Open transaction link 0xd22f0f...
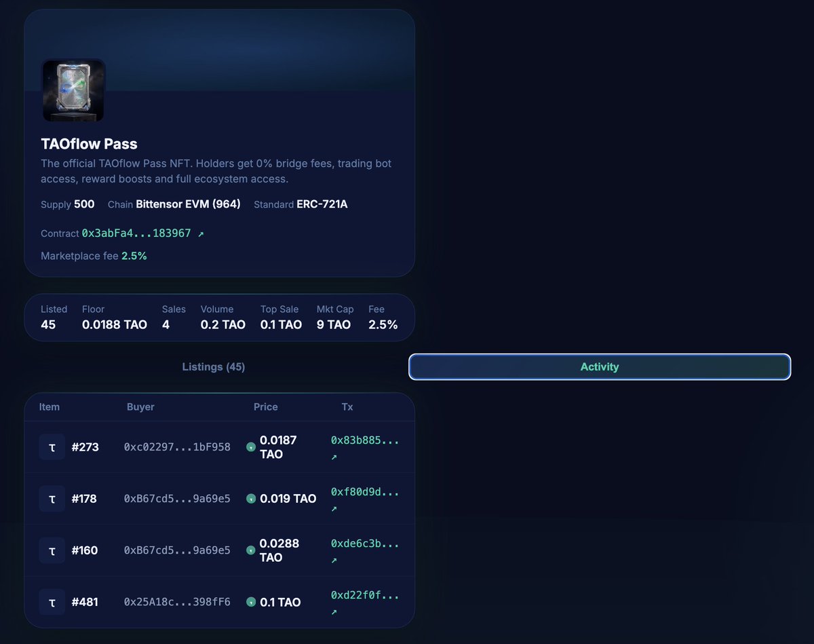Viewport: 814px width, 644px height. click(365, 595)
